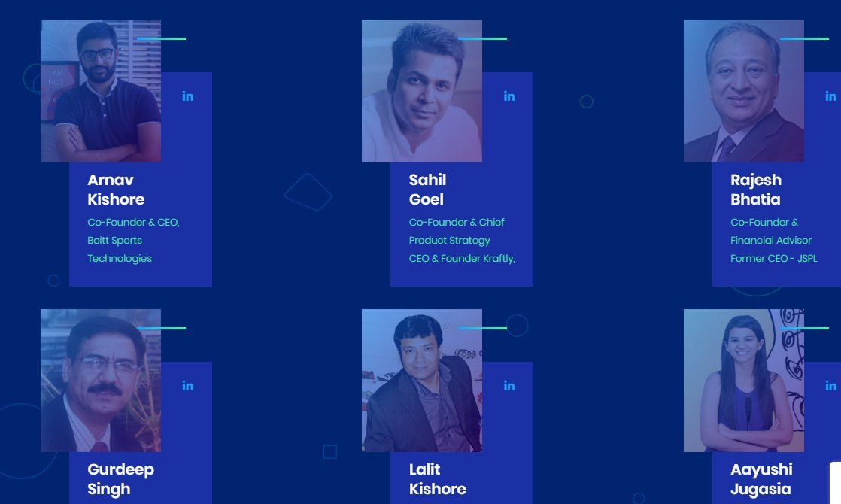This screenshot has width=841, height=504.
Task: Click Sahil Goel's profile photo
Action: coord(422,91)
